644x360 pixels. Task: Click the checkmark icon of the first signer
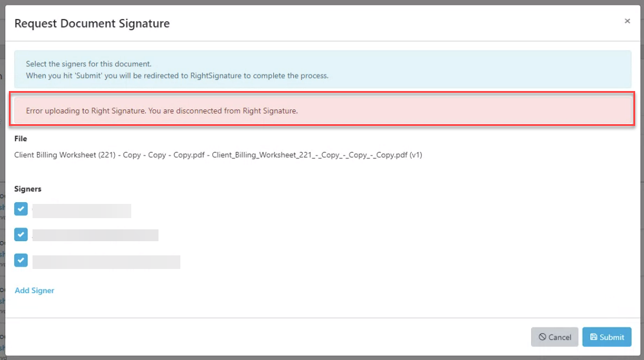21,209
